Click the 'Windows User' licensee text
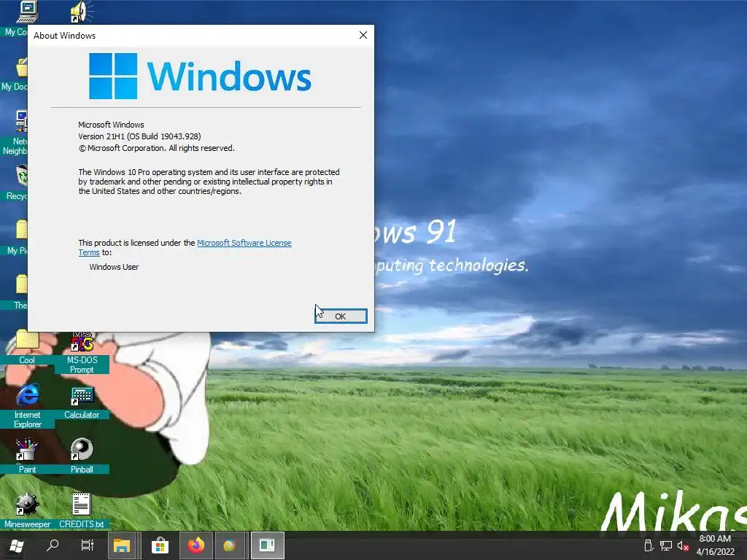This screenshot has height=560, width=747. point(114,267)
